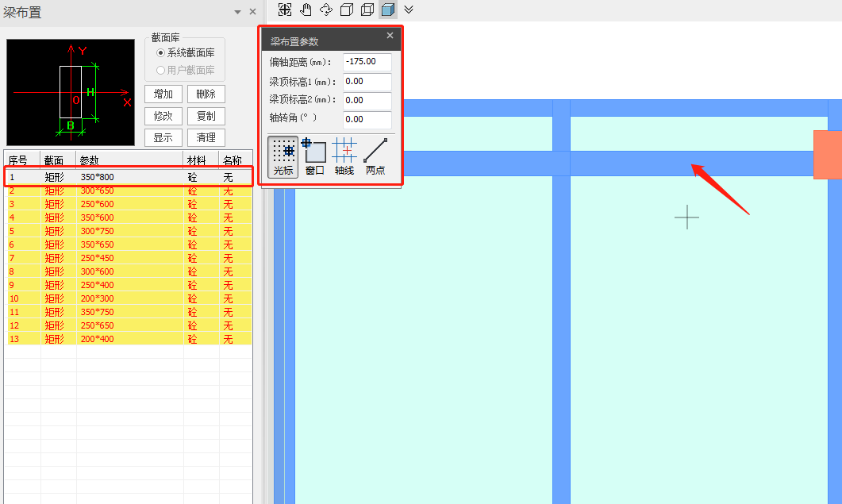Image resolution: width=842 pixels, height=504 pixels.
Task: Select 用户截面库 radio option
Action: click(x=161, y=70)
